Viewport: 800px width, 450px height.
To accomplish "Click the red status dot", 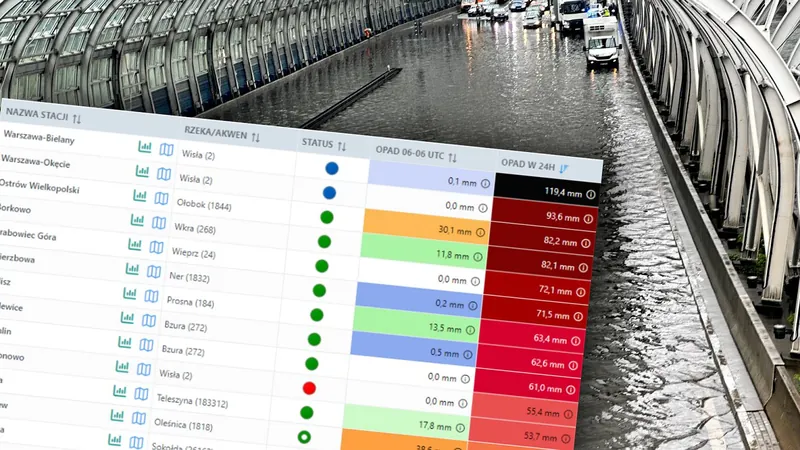I will [x=309, y=387].
